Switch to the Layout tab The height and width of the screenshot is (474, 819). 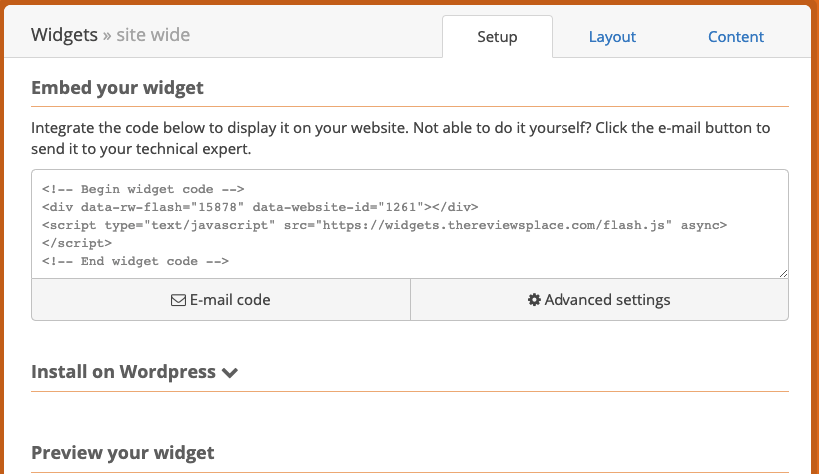[612, 37]
